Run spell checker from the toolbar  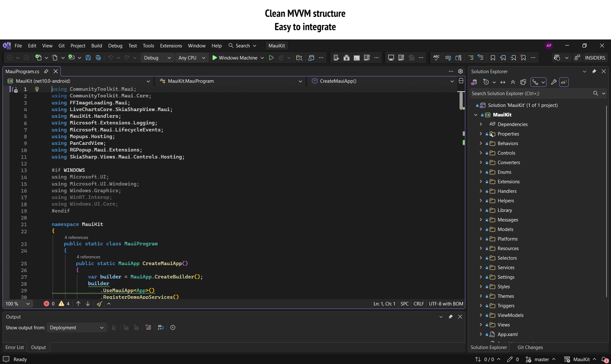coord(436,58)
